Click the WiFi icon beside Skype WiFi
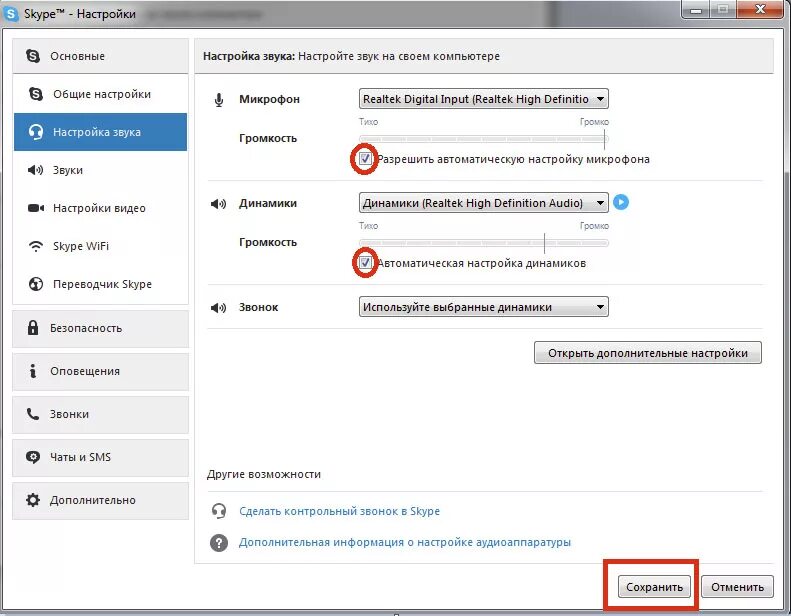The width and height of the screenshot is (791, 616). pos(36,246)
